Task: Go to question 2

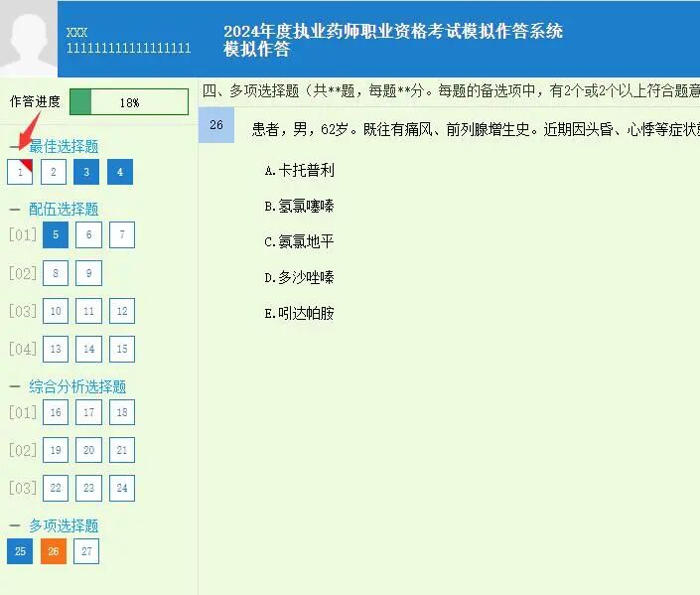Action: click(54, 172)
